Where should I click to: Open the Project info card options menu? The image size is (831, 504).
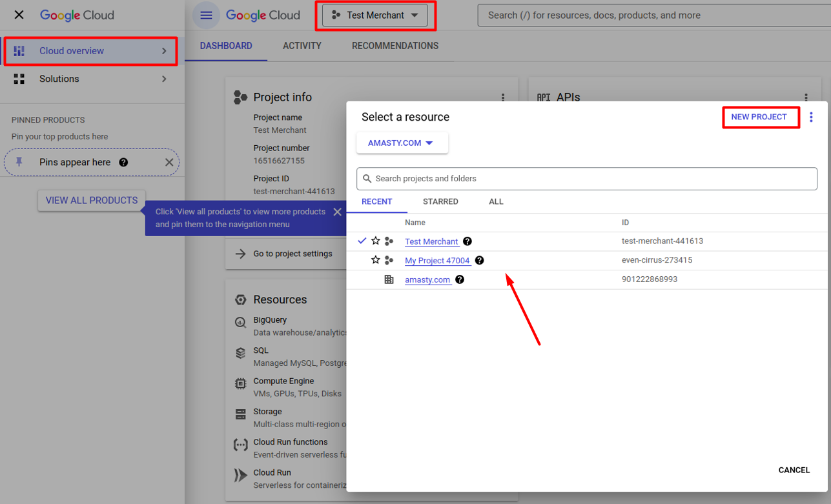503,97
